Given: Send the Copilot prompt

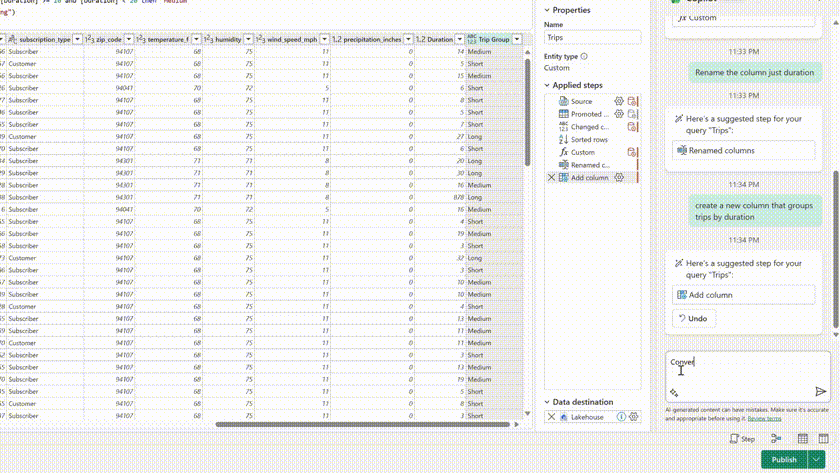Looking at the screenshot, I should 820,392.
